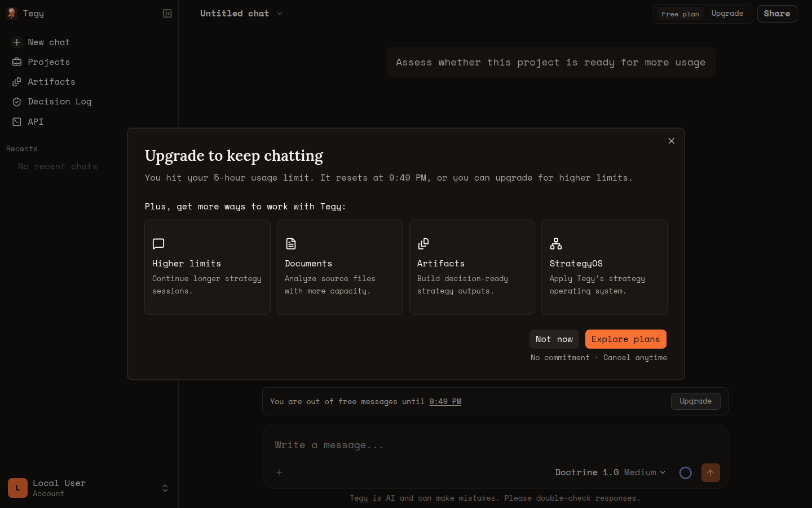Screen dimensions: 812x508
Task: Select the Higher limits card
Action: (208, 267)
